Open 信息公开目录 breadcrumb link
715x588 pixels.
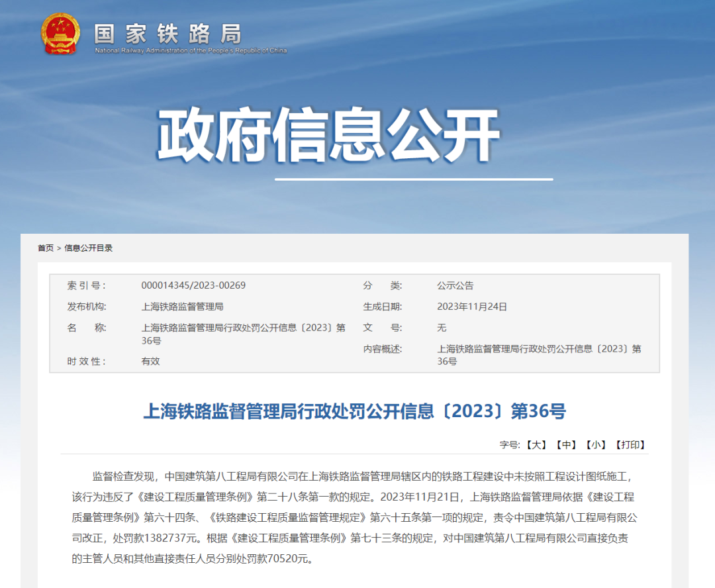click(x=89, y=248)
